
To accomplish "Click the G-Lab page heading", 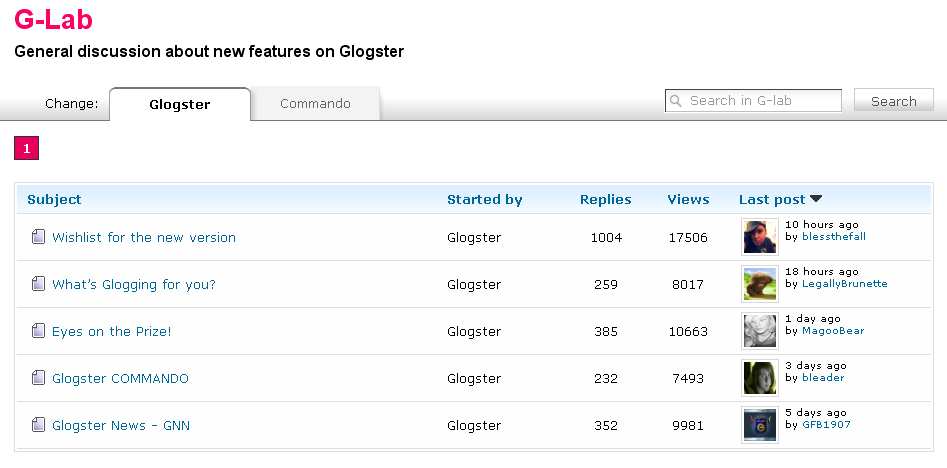I will point(53,19).
